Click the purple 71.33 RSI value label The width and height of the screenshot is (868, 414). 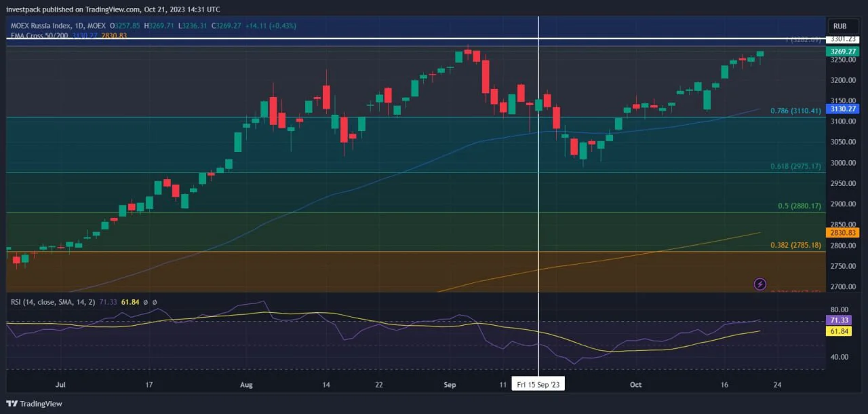839,320
